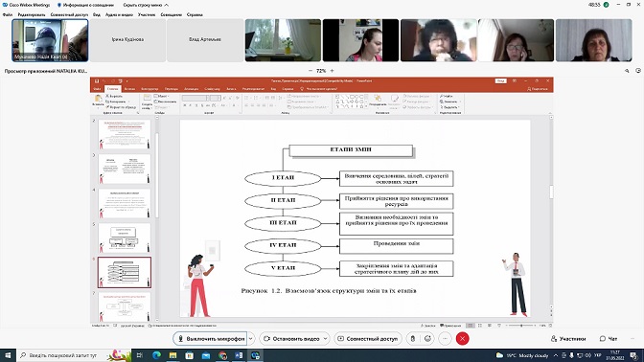
Task: Open Webex more options ellipsis button
Action: pos(445,339)
